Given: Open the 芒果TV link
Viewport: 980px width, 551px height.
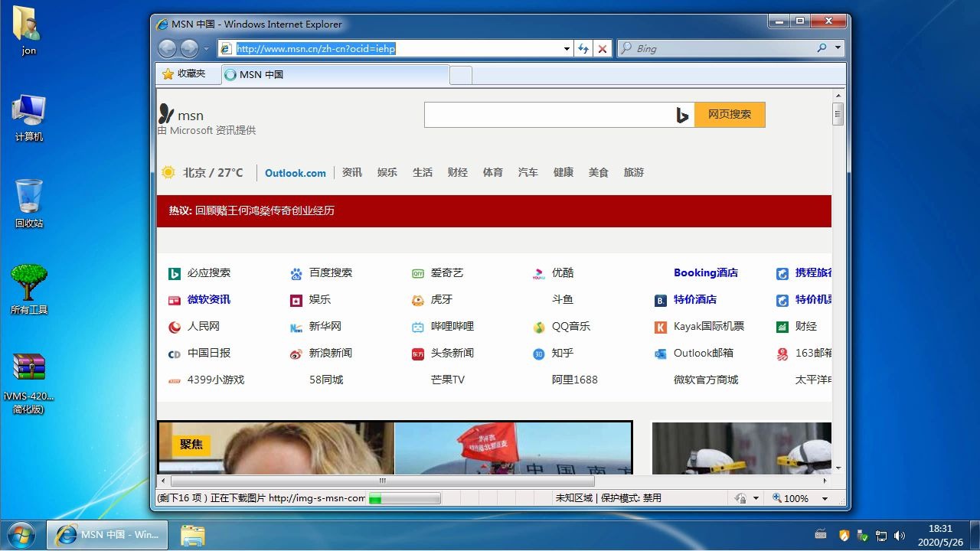Looking at the screenshot, I should (448, 380).
